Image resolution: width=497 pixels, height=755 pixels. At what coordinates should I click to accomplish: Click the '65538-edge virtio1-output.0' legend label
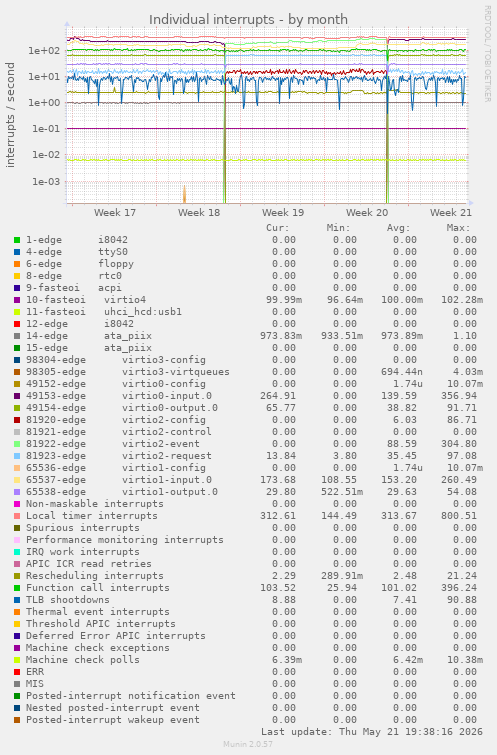122,492
